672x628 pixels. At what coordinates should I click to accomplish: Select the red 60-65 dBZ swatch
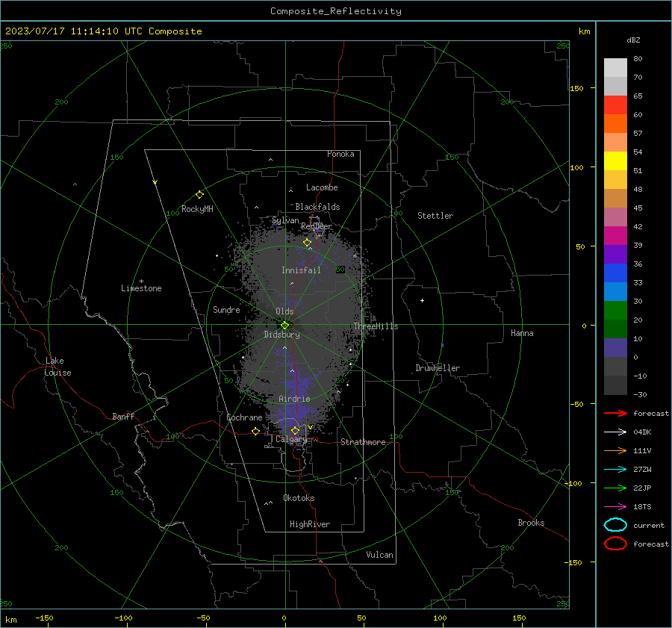tap(615, 105)
